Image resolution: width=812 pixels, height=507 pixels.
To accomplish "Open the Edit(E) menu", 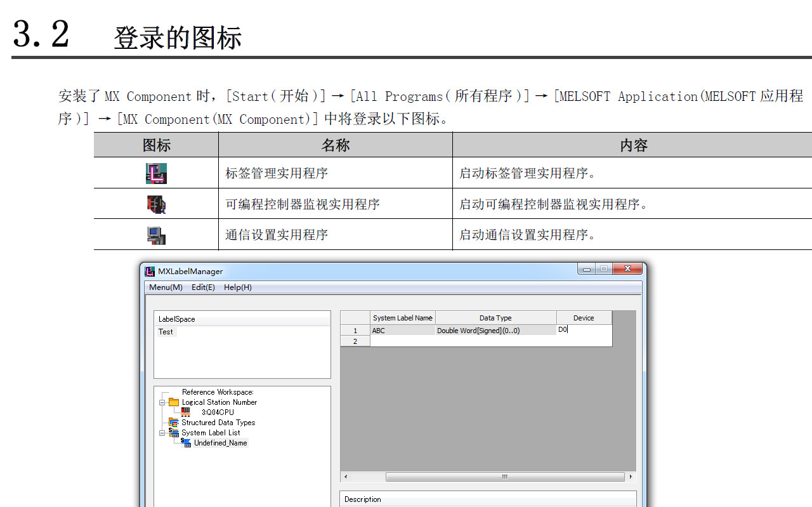I will point(203,287).
